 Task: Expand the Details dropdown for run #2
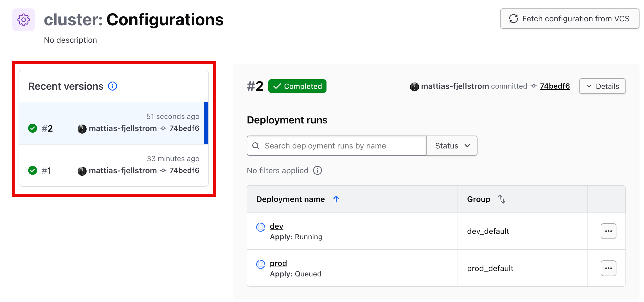(602, 86)
